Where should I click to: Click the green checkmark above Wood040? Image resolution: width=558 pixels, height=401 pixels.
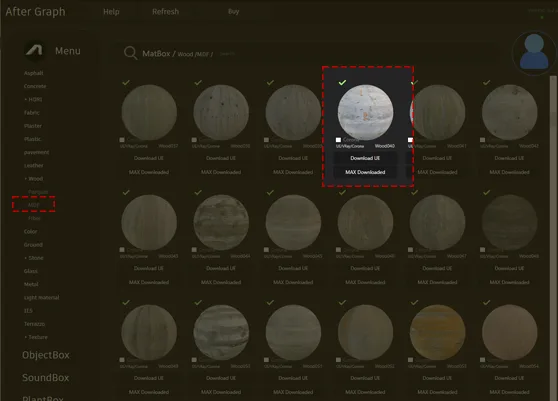click(x=342, y=83)
